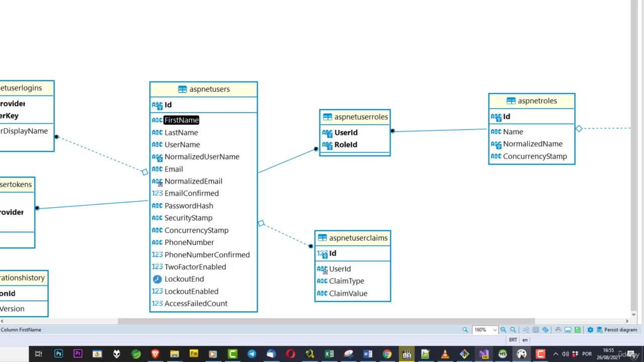Select the LastName column in aspnetusers
The width and height of the screenshot is (644, 362).
click(x=181, y=132)
